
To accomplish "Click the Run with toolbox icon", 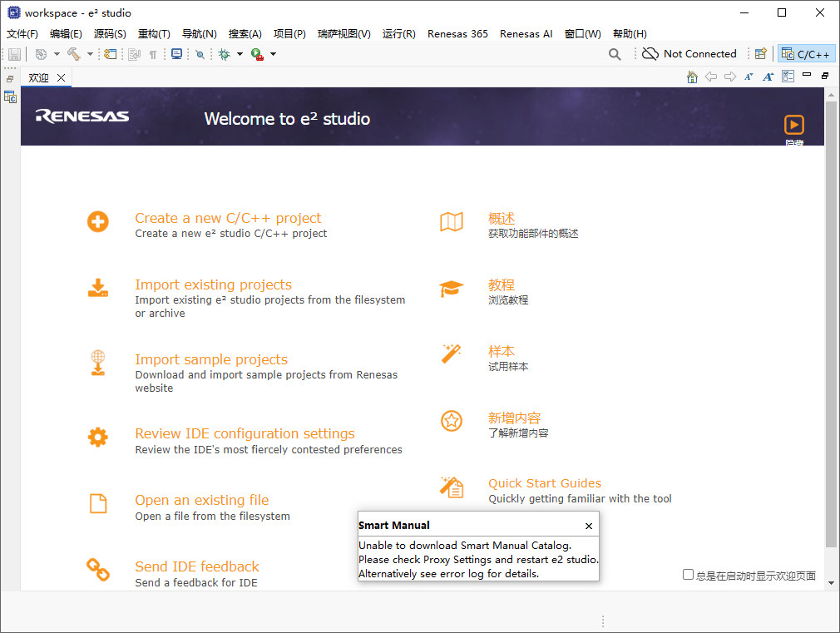I will [x=257, y=54].
